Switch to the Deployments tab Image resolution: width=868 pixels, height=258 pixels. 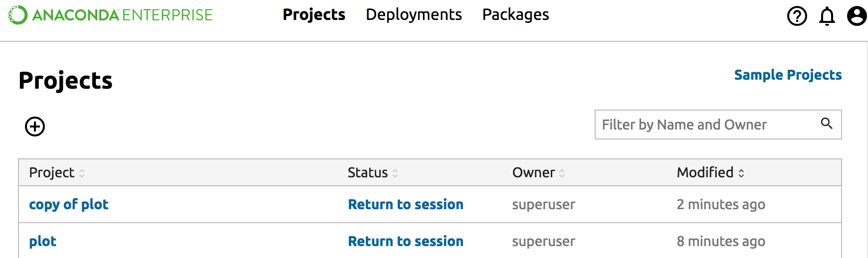click(414, 15)
